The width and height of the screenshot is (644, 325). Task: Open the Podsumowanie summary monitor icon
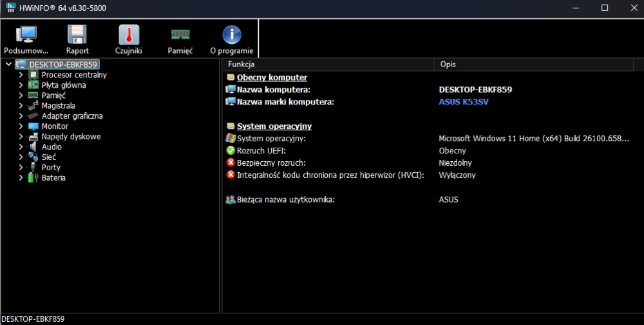(26, 35)
